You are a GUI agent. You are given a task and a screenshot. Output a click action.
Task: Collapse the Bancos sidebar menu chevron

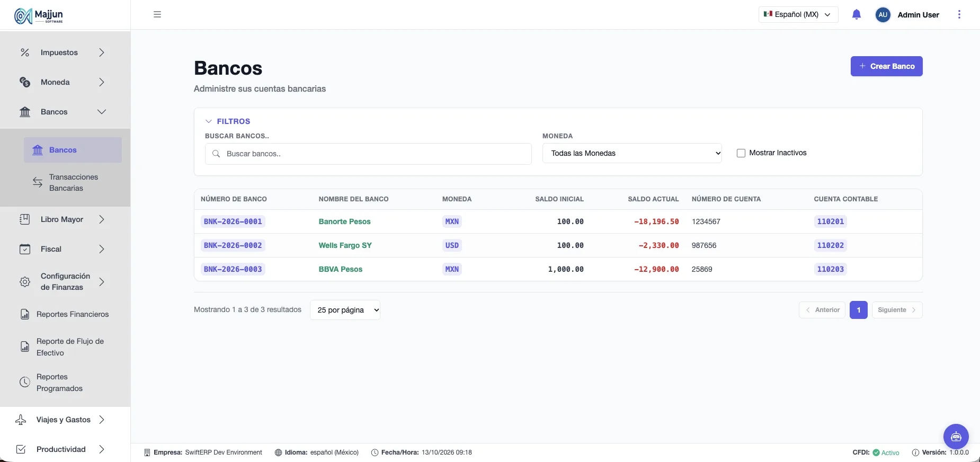102,112
